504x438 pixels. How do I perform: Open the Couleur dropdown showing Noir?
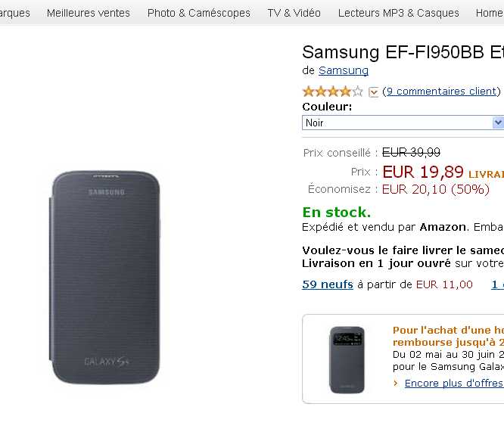tap(397, 123)
